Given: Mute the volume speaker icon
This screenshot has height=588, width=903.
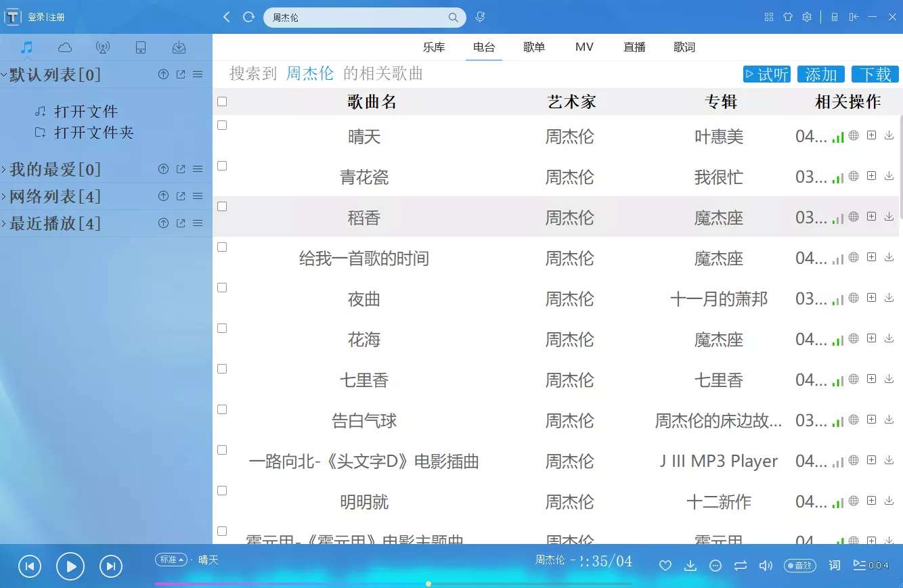Looking at the screenshot, I should point(766,566).
